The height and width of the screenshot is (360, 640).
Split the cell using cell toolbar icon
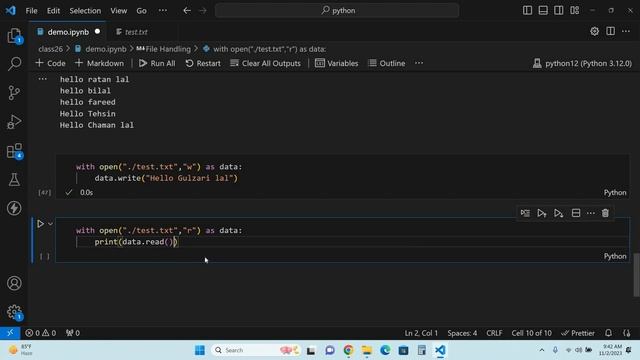click(576, 213)
